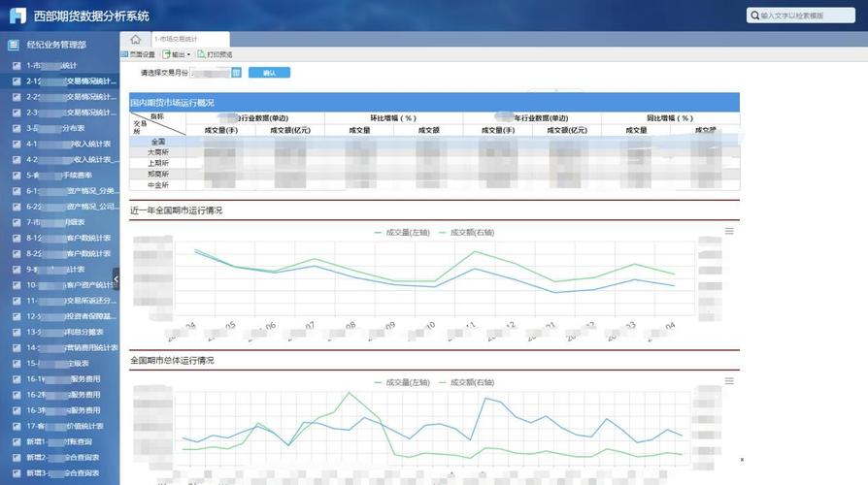868x485 pixels.
Task: Open the report icon for item 4-1 收入统计表
Action: click(17, 144)
